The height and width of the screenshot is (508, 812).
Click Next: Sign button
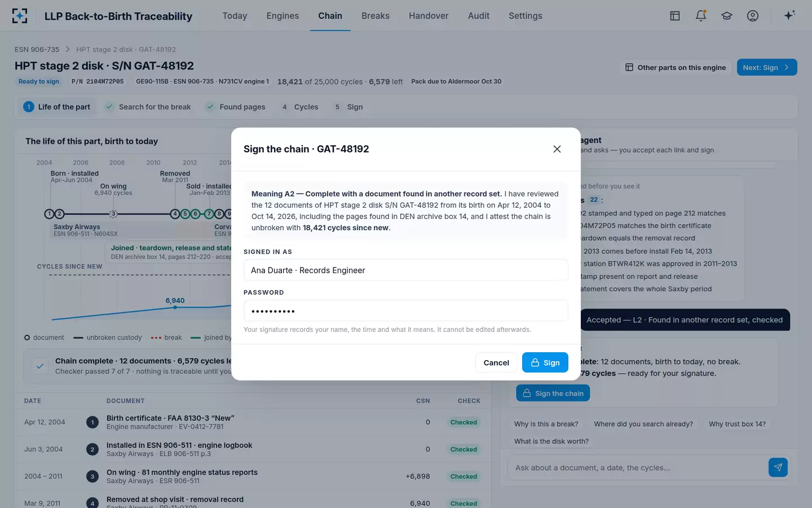tap(767, 67)
